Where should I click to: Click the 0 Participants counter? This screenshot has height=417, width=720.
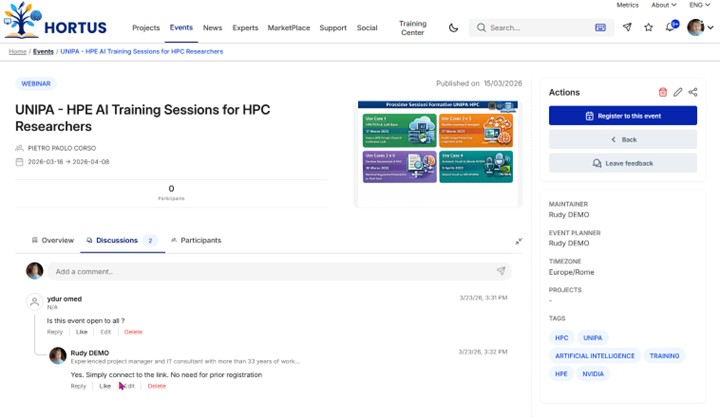pyautogui.click(x=171, y=192)
